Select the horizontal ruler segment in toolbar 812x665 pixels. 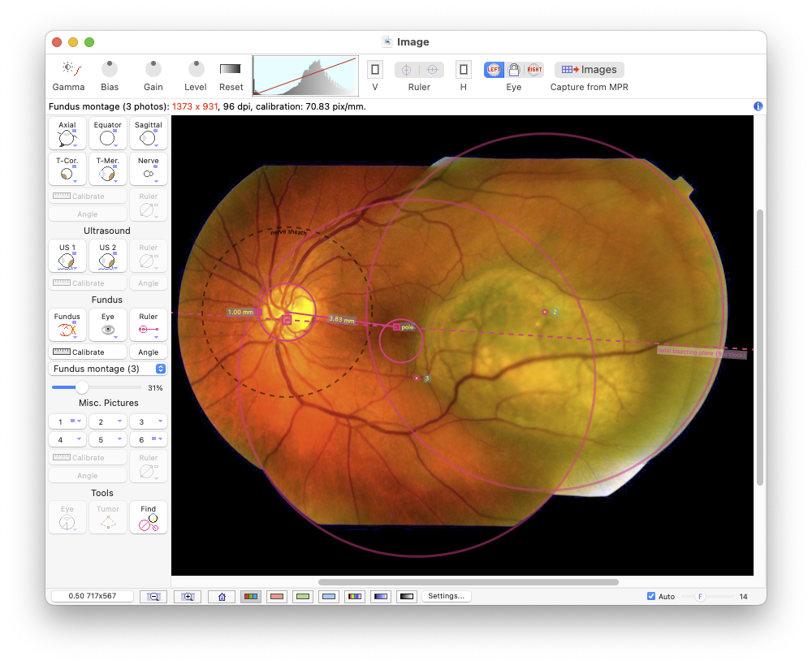point(432,69)
